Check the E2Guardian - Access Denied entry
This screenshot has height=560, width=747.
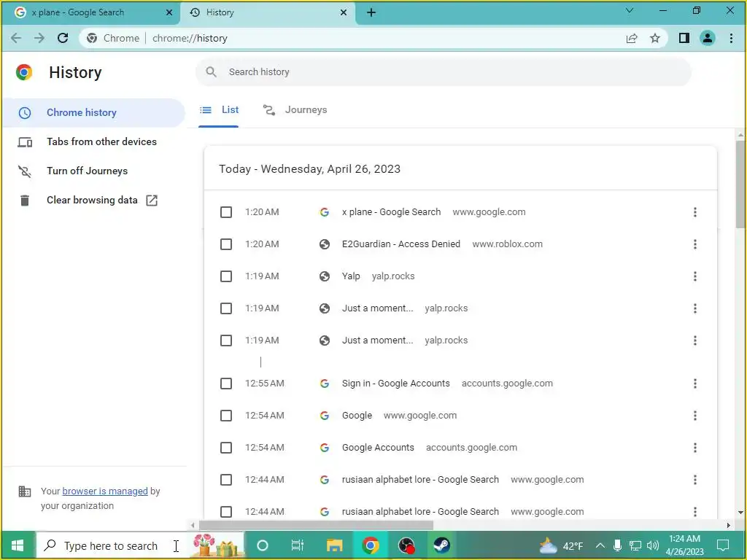click(226, 244)
